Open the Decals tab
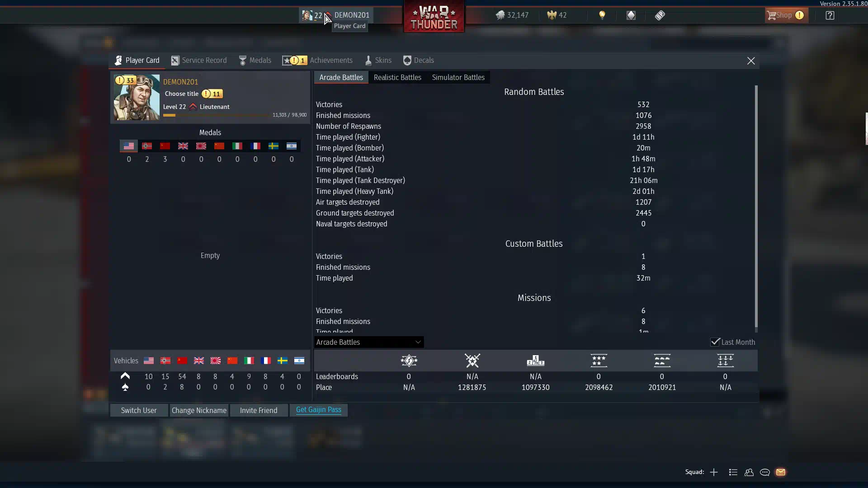The height and width of the screenshot is (488, 868). [x=419, y=60]
